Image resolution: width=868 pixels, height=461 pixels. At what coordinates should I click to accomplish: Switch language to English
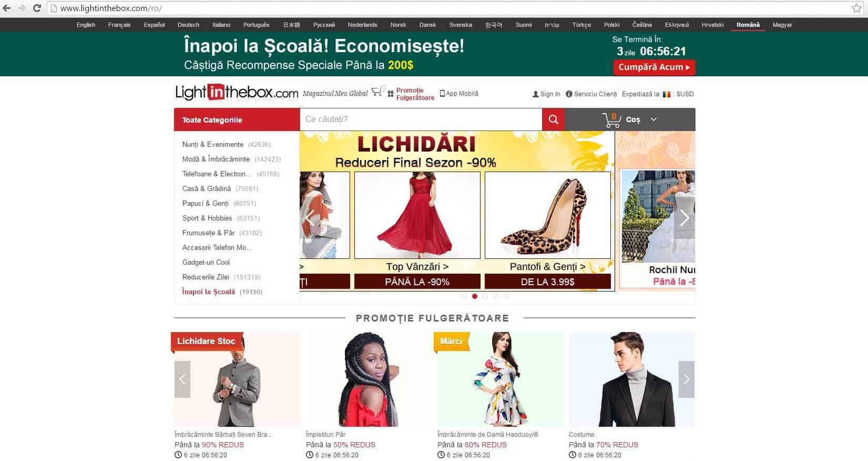point(86,25)
